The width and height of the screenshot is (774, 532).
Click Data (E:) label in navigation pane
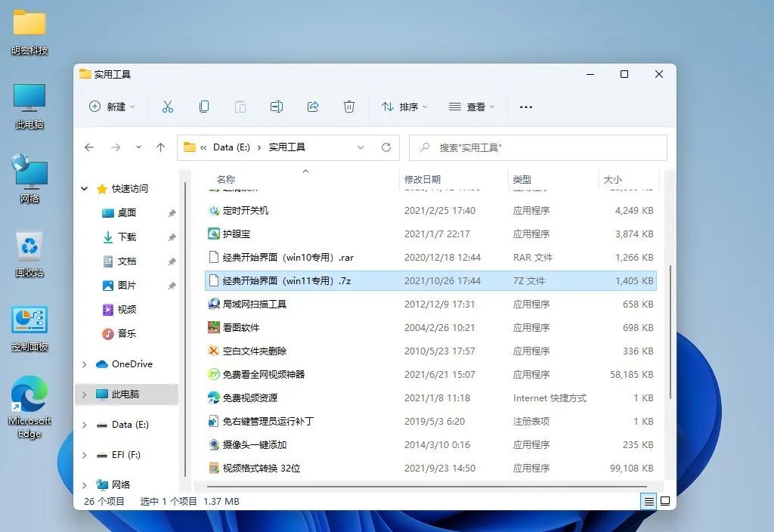coord(130,425)
